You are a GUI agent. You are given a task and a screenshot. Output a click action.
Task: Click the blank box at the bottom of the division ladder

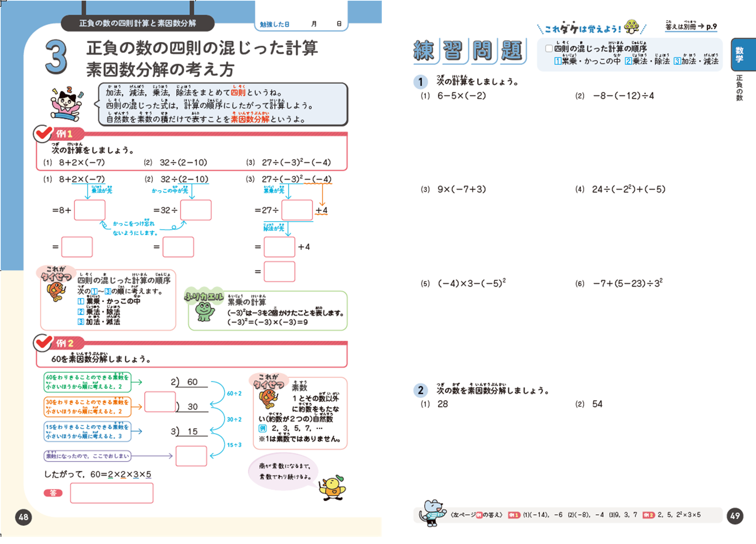(191, 456)
